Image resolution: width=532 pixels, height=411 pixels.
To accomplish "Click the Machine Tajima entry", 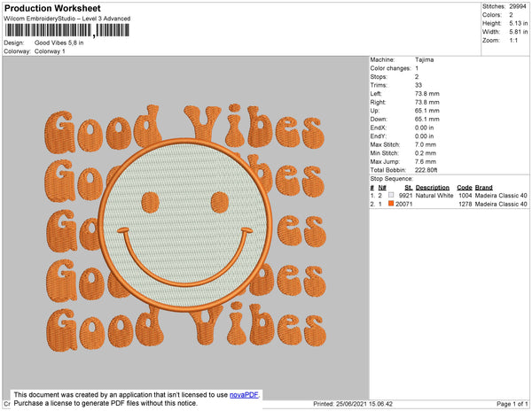I will click(426, 59).
